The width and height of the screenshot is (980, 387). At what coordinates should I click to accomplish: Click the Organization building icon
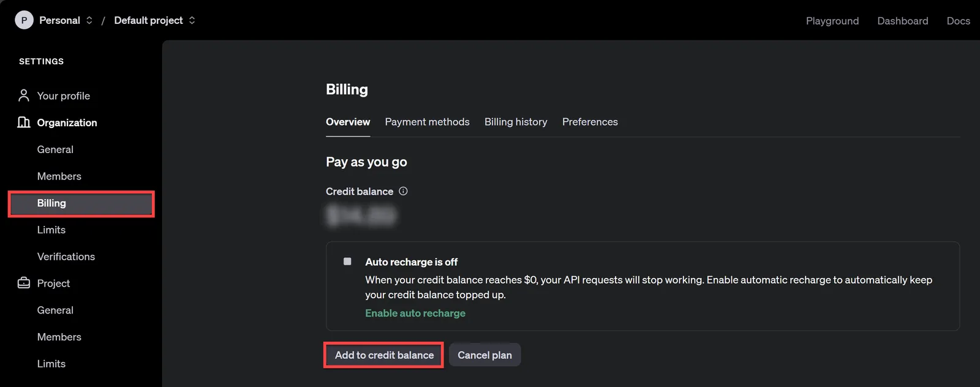click(24, 122)
